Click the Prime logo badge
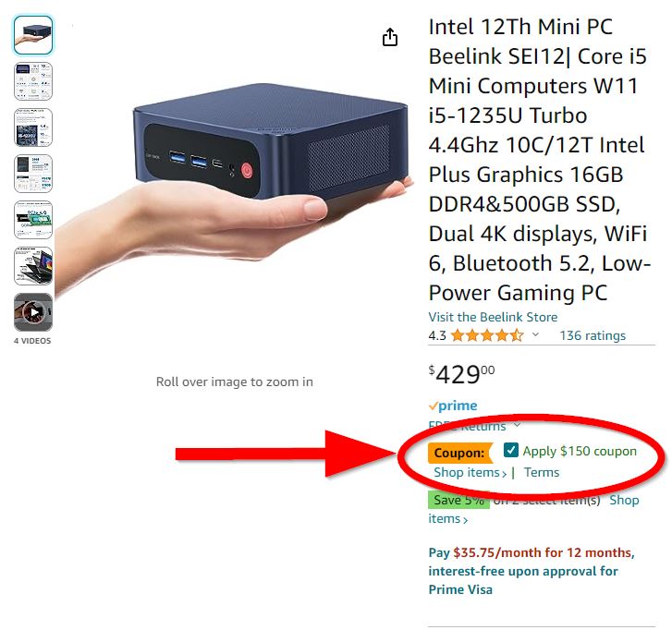This screenshot has height=630, width=672. (453, 406)
